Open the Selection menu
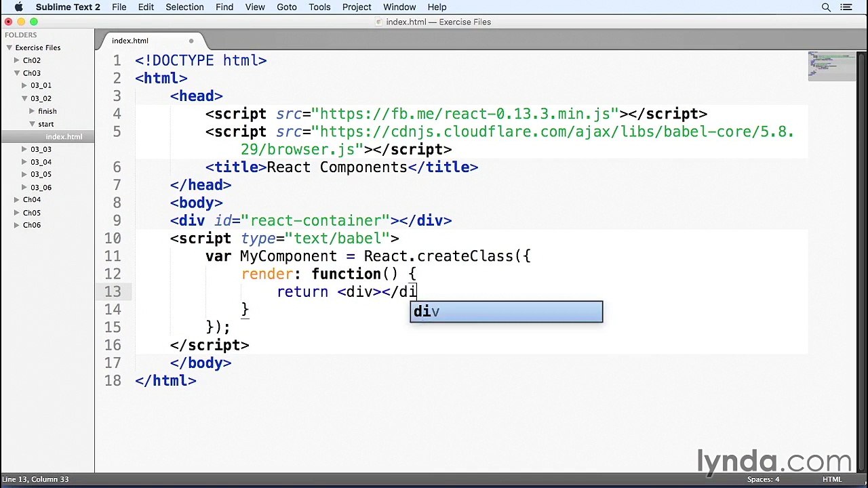 (x=184, y=7)
